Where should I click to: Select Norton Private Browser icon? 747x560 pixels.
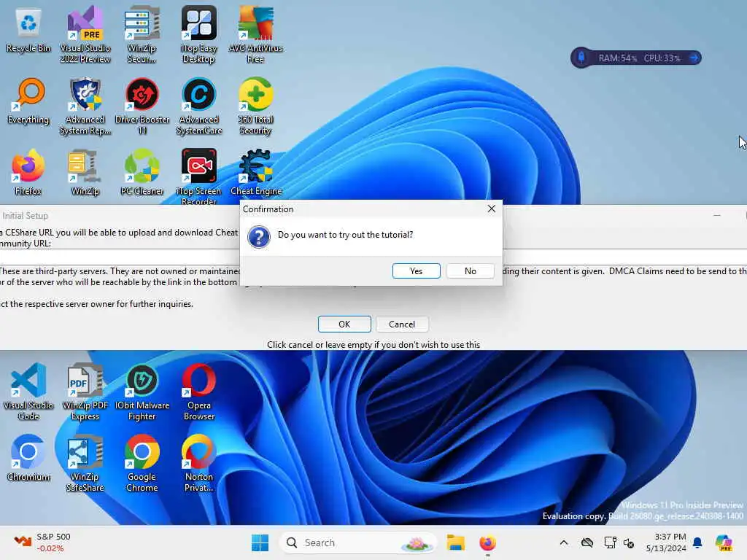coord(198,464)
